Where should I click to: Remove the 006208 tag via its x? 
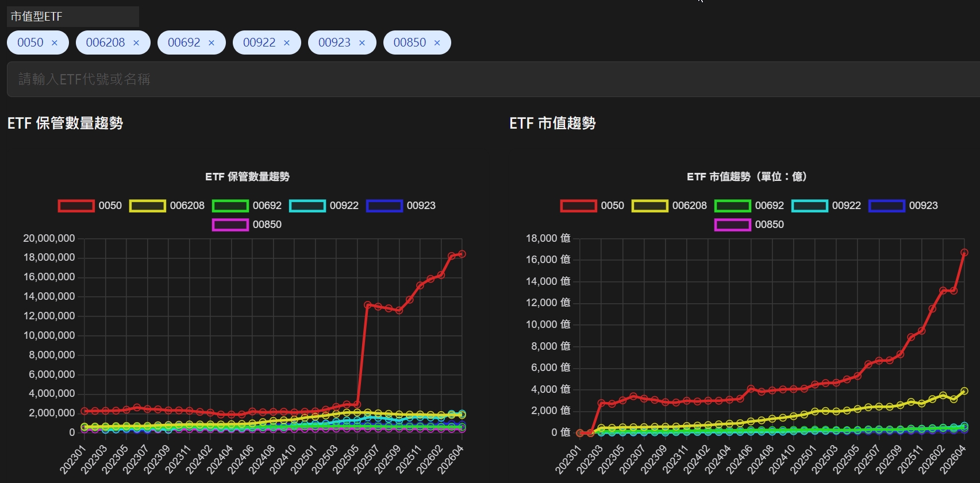click(136, 43)
